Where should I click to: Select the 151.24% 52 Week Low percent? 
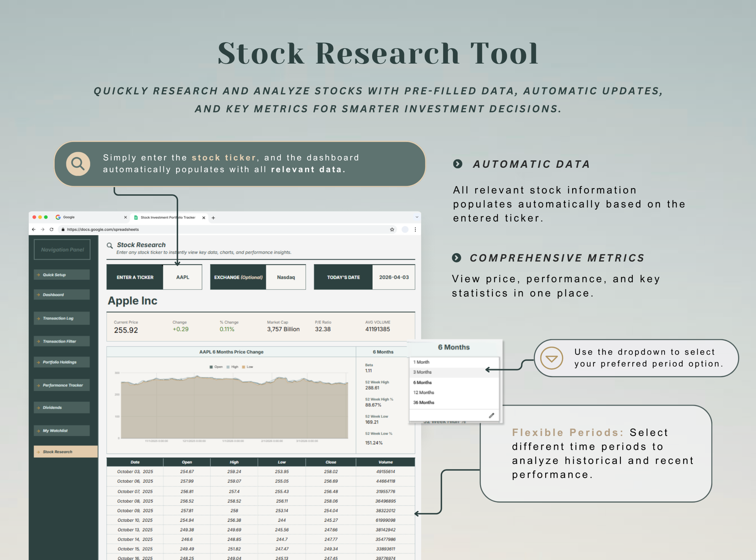click(374, 443)
